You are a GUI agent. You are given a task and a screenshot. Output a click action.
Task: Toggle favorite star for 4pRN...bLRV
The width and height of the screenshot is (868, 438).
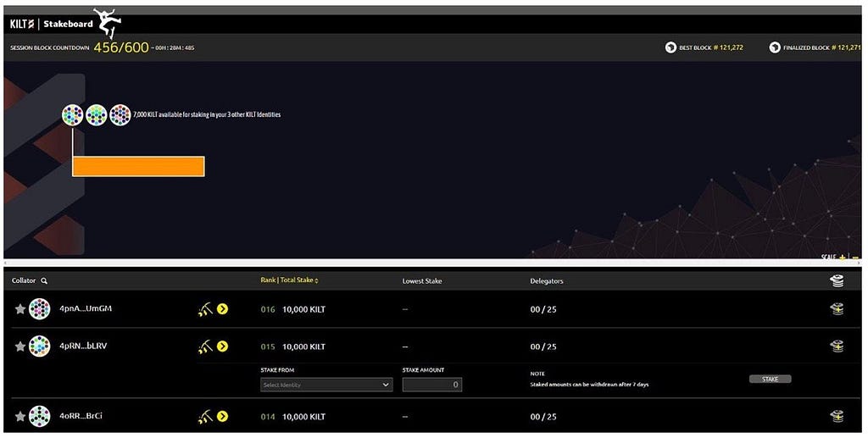[x=20, y=347]
